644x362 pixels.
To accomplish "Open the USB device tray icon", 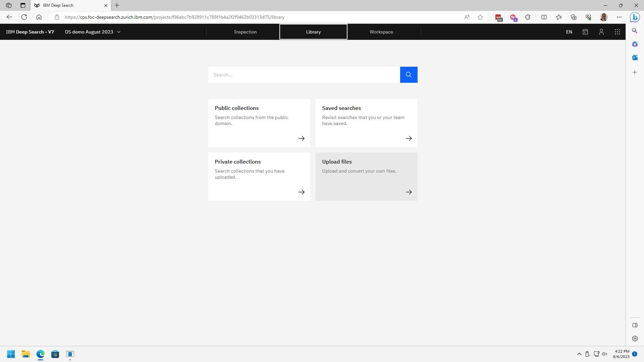I will (x=588, y=354).
